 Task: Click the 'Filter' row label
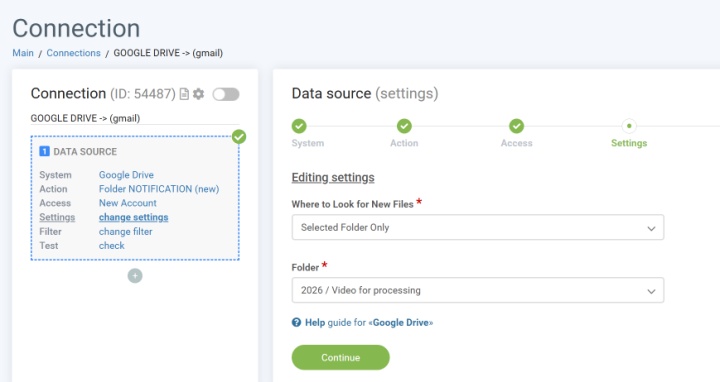tap(50, 231)
